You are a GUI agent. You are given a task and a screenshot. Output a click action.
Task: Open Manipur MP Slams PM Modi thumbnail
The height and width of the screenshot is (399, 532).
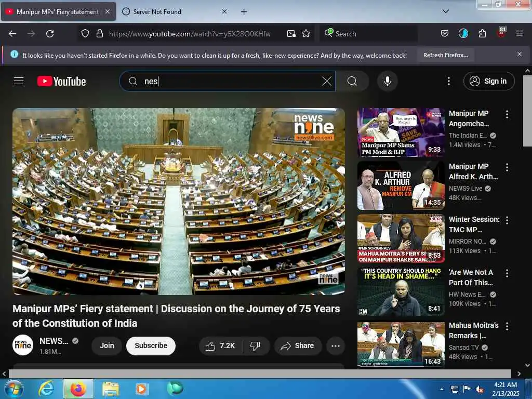[401, 132]
